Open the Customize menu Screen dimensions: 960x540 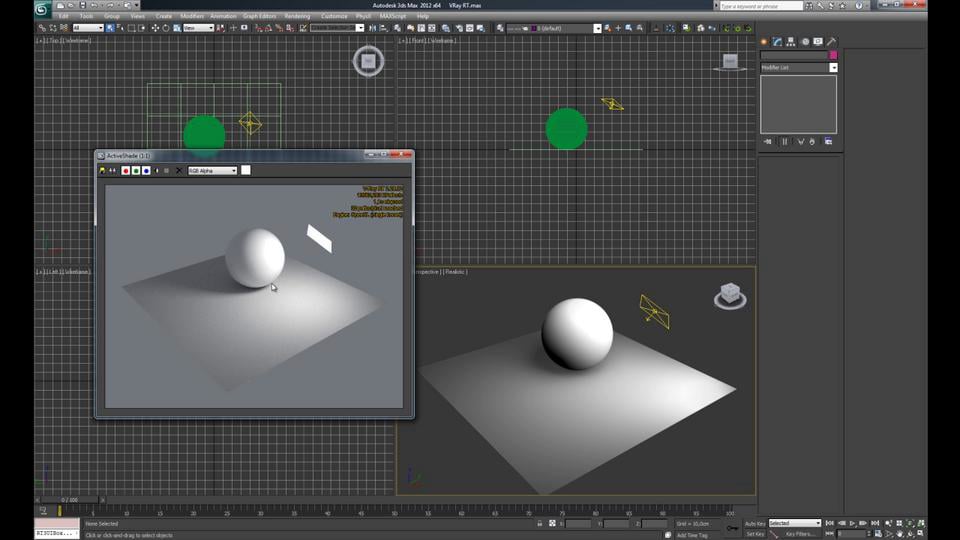tap(334, 17)
